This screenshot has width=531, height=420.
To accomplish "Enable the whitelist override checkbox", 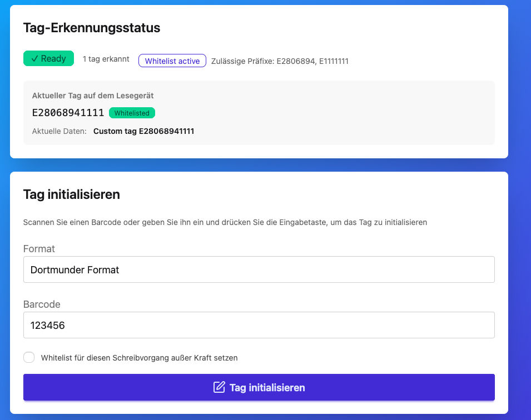I will [x=29, y=357].
